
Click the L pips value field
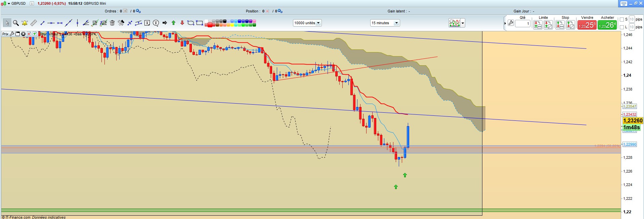pyautogui.click(x=632, y=27)
